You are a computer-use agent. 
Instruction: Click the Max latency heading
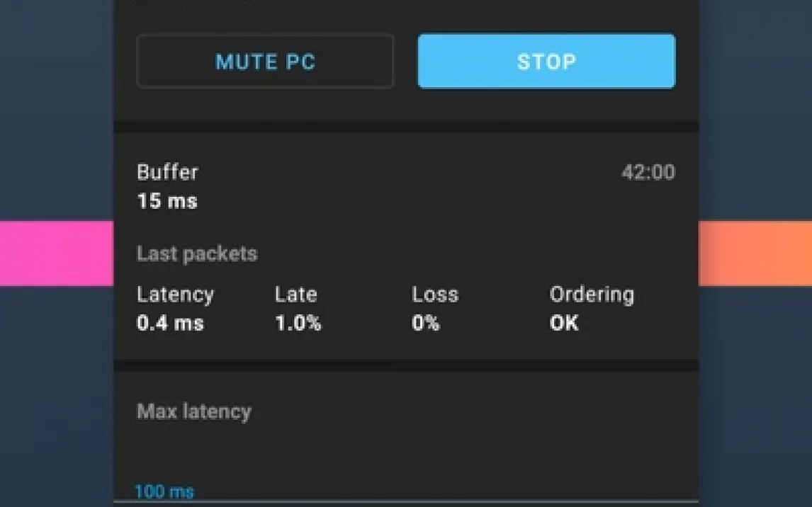click(194, 411)
